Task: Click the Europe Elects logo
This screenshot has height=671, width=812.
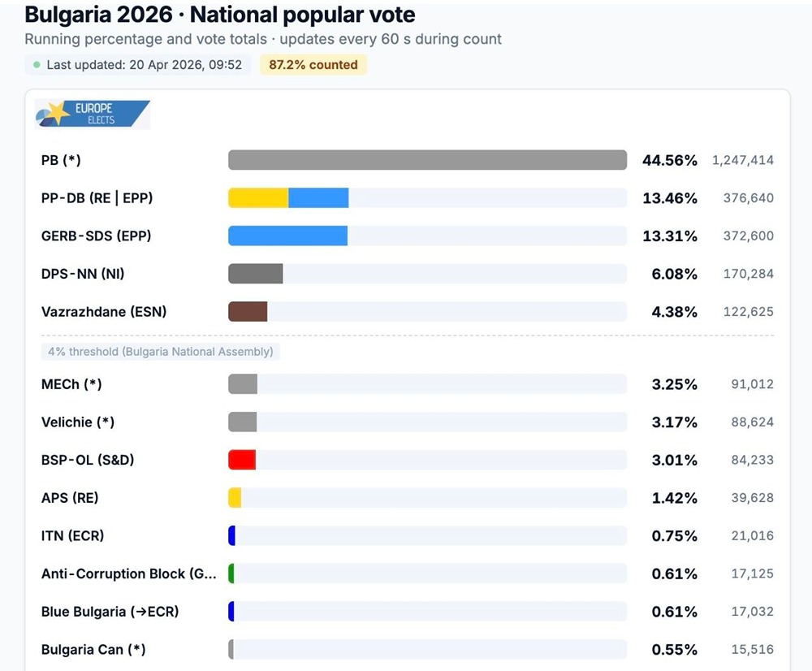Action: tap(92, 114)
